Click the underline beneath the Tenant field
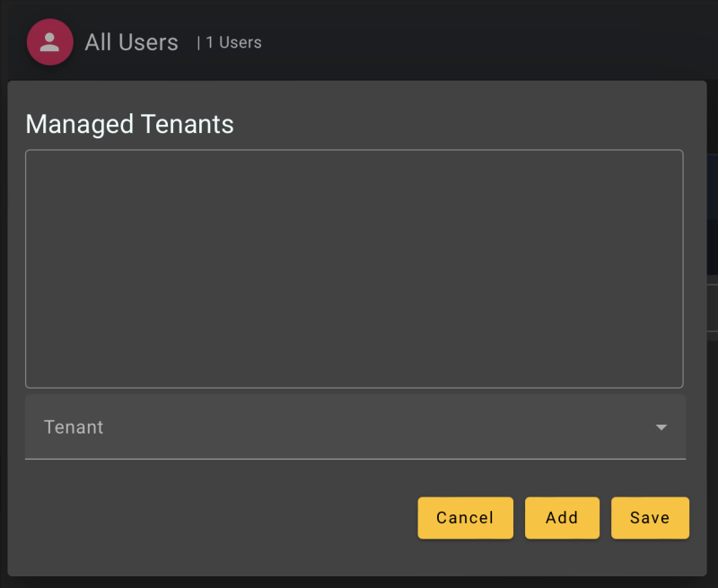 [x=355, y=459]
